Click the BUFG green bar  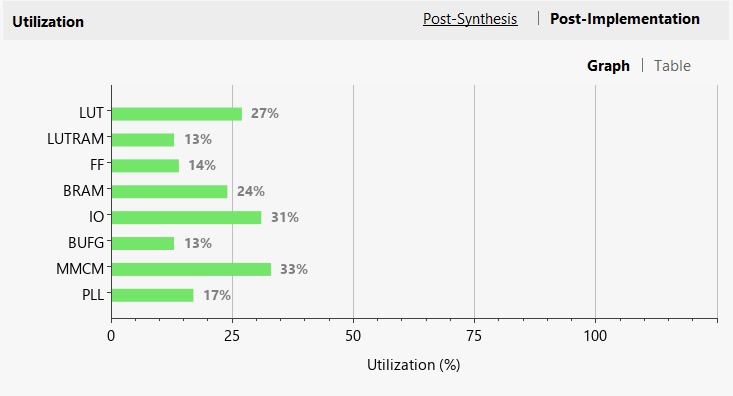click(x=143, y=244)
